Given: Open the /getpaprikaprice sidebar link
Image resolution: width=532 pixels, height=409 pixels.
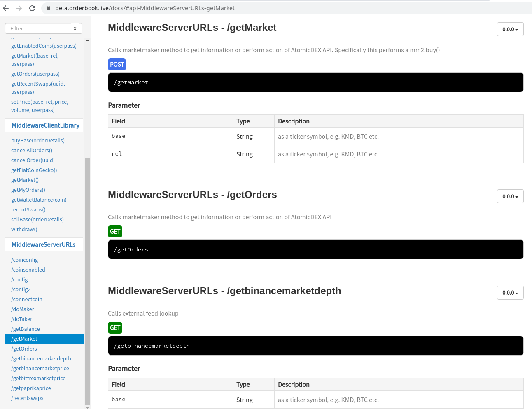Looking at the screenshot, I should pos(31,388).
